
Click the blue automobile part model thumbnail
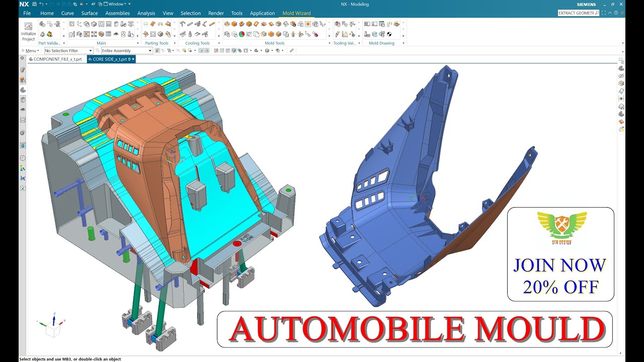(428, 186)
